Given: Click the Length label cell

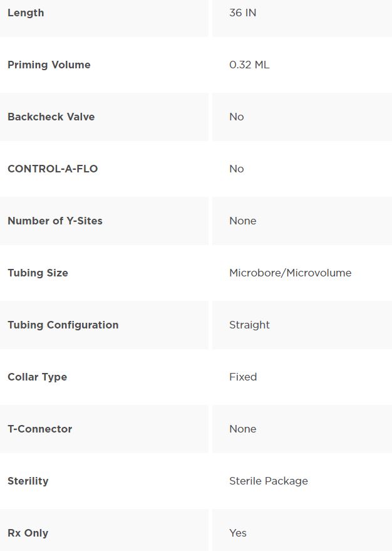Looking at the screenshot, I should 26,13.
